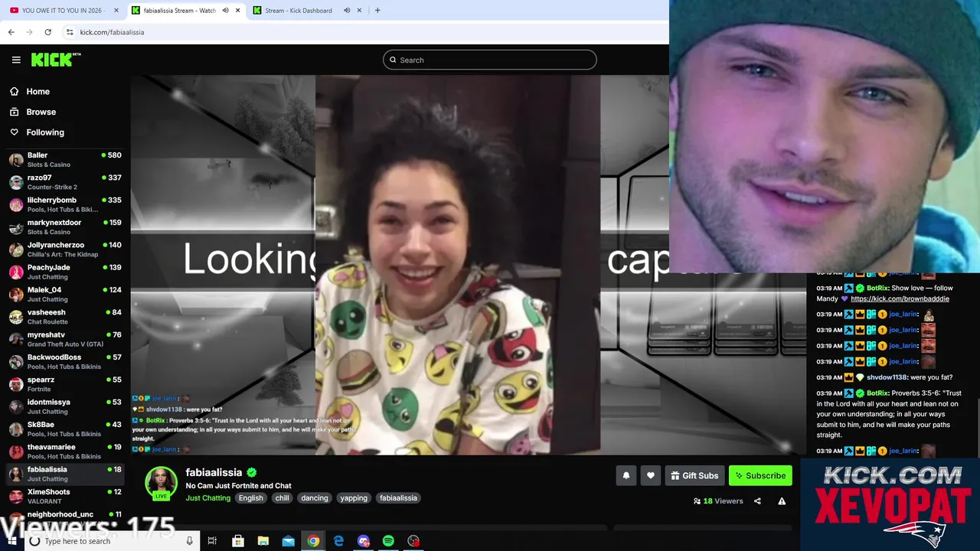980x551 pixels.
Task: Open Microsoft Edge from taskbar
Action: [x=338, y=541]
